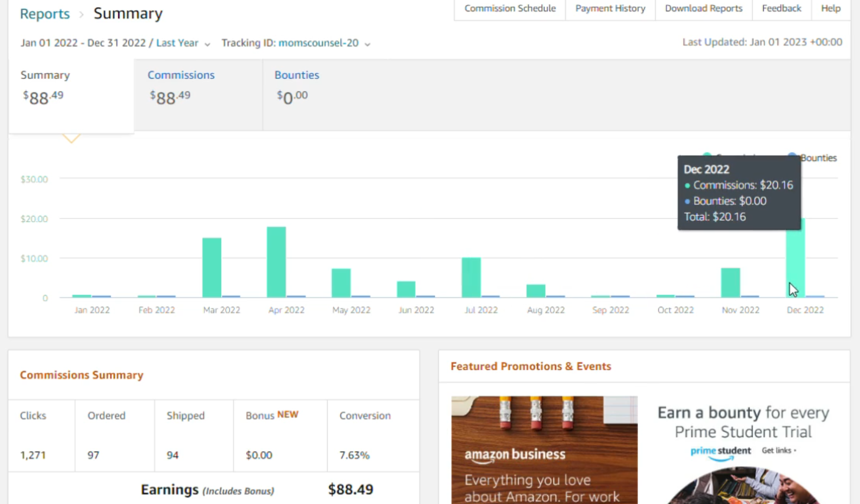Click the Clicks column header

[x=33, y=415]
